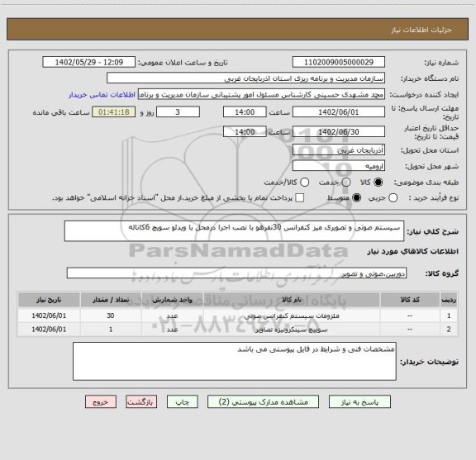Screen dimensions: 476x460
Task: Select the خدمت radio button
Action: click(346, 183)
